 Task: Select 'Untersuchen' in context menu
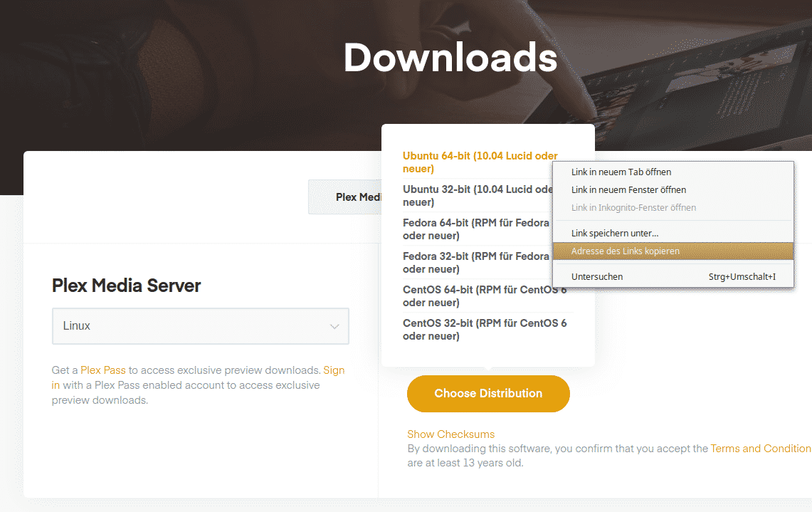pos(597,276)
